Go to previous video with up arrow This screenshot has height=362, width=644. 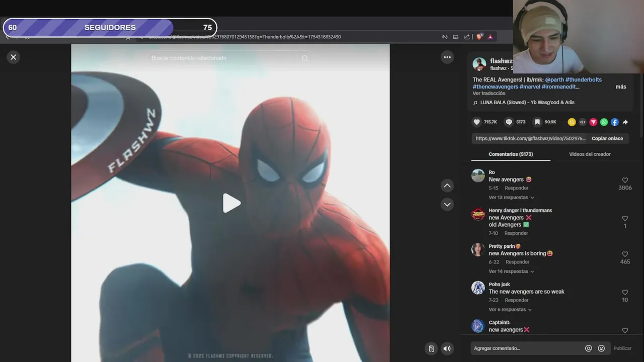coord(447,186)
